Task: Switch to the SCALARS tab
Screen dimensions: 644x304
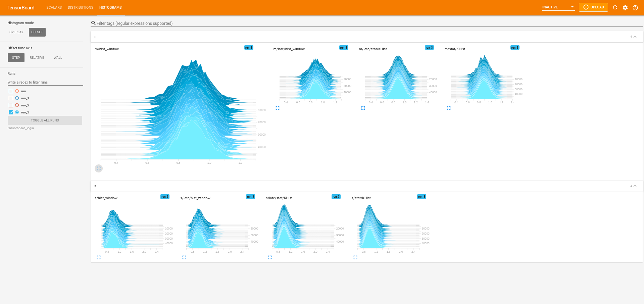Action: pos(54,7)
